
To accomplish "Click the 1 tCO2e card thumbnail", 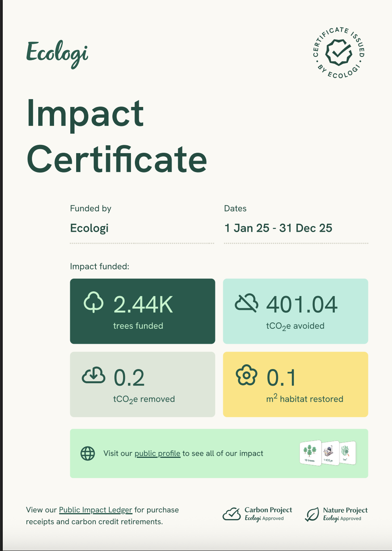I will tap(330, 453).
